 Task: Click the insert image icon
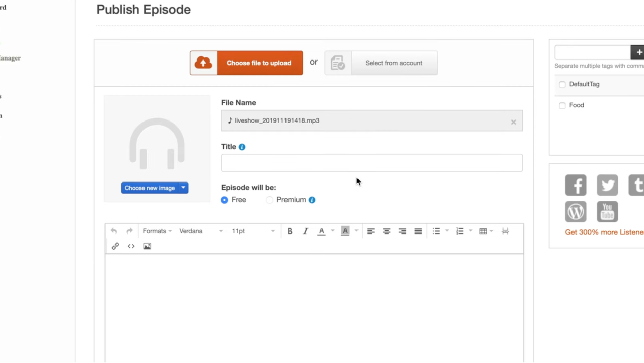(x=147, y=246)
